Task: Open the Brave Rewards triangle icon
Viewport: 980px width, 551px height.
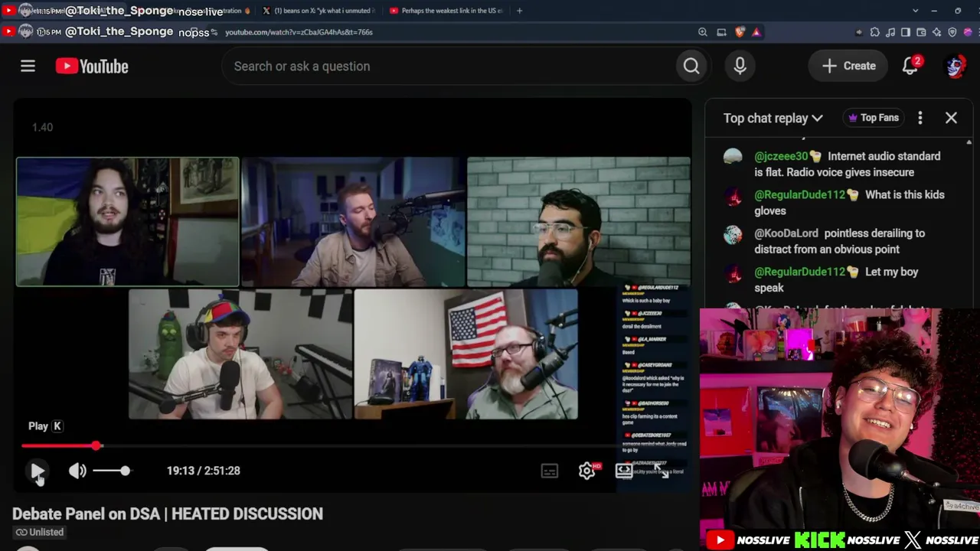Action: pos(756,32)
